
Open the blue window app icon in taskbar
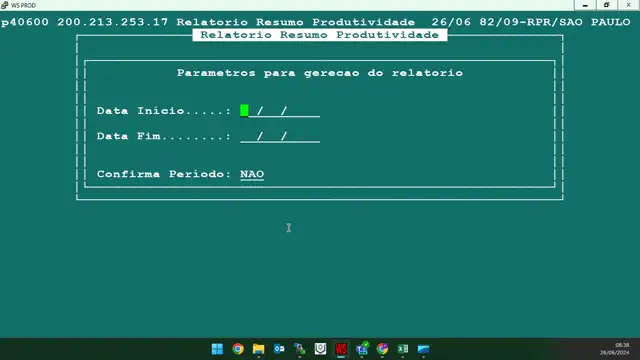coord(423,349)
